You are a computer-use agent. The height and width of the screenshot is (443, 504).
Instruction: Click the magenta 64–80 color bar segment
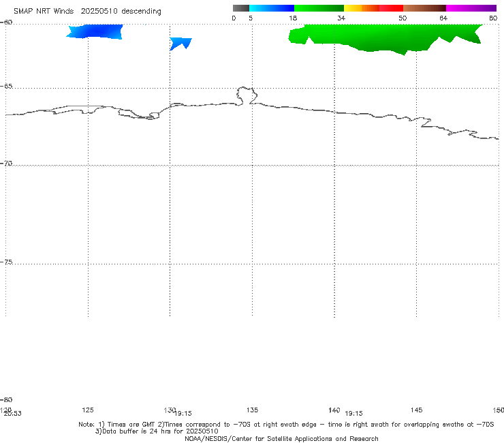click(x=471, y=8)
